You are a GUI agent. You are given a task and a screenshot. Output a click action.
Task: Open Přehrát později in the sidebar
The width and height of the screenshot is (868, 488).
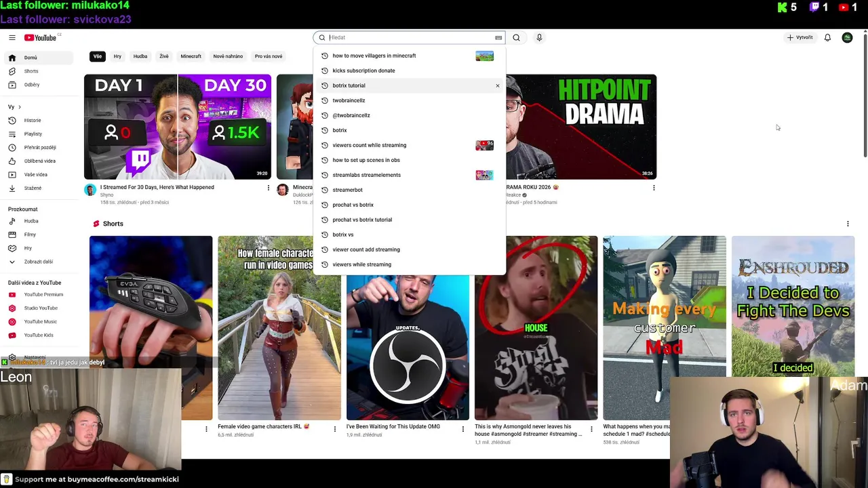(37, 148)
